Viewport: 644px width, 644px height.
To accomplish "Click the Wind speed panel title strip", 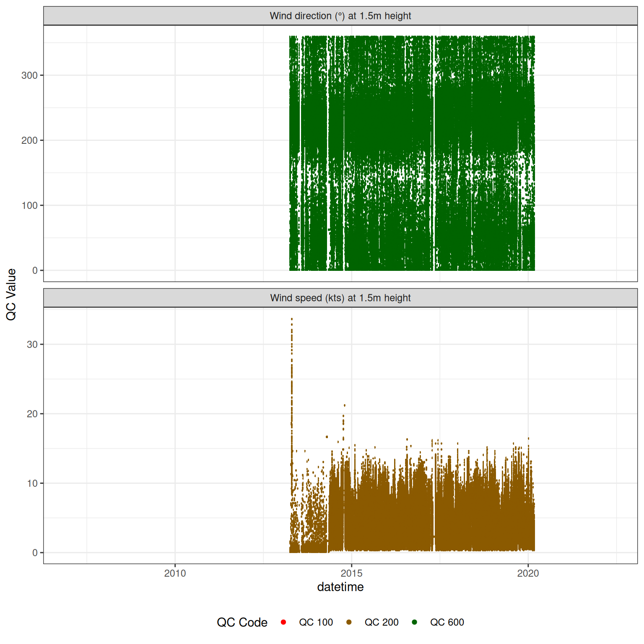I will coord(340,298).
